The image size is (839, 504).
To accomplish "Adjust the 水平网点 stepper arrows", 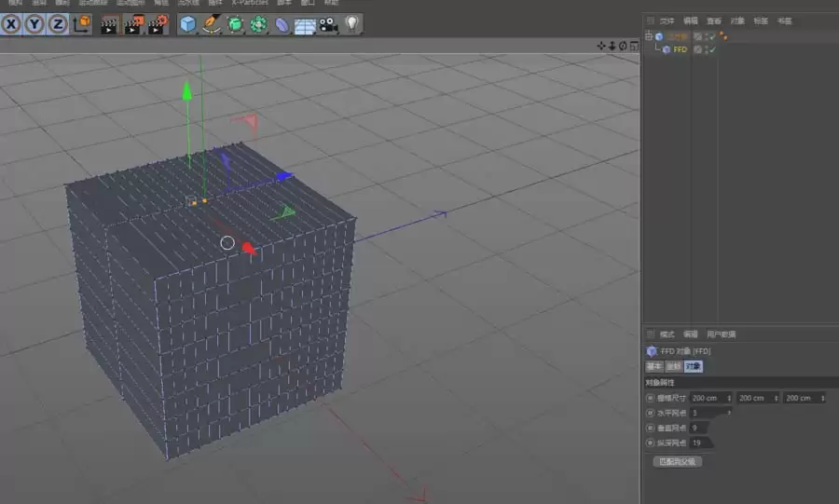I will tap(729, 413).
